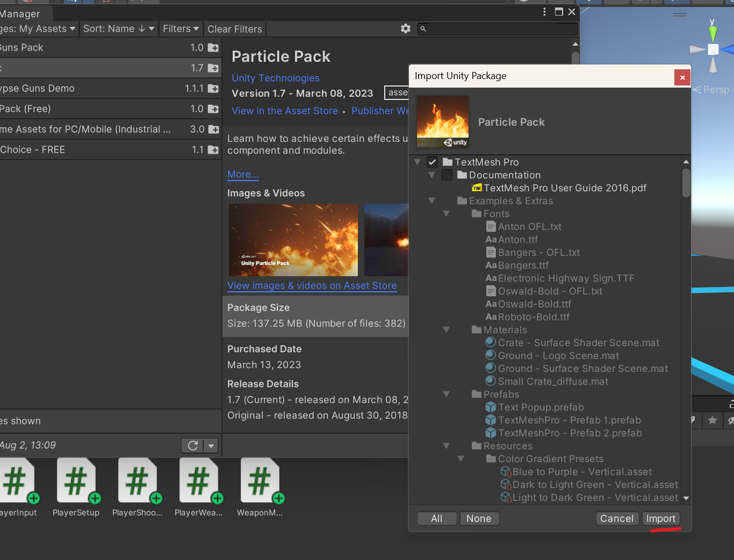Click import icon for Industrial assets 3.0 row
The height and width of the screenshot is (560, 734).
coord(213,130)
